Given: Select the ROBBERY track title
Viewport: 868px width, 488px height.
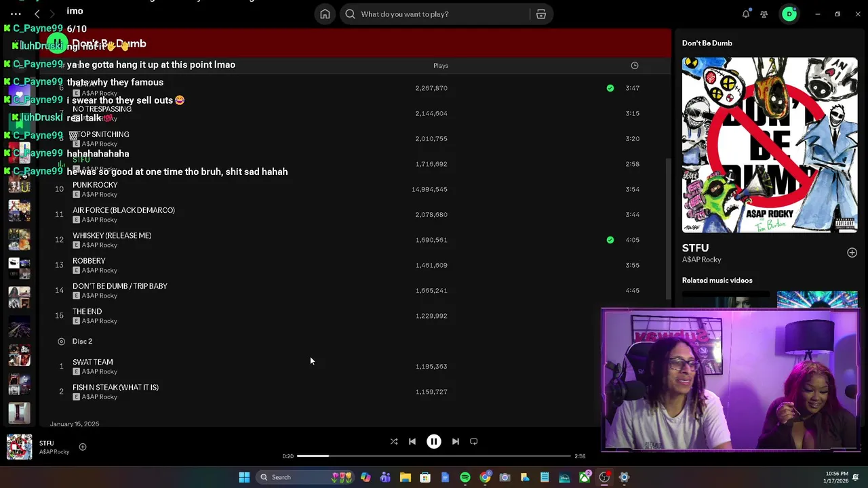Looking at the screenshot, I should tap(89, 261).
